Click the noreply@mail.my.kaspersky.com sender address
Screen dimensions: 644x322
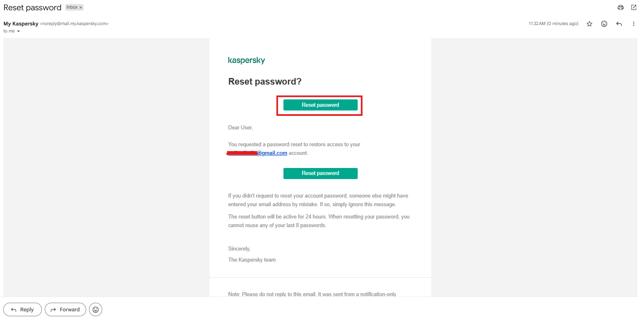coord(74,24)
